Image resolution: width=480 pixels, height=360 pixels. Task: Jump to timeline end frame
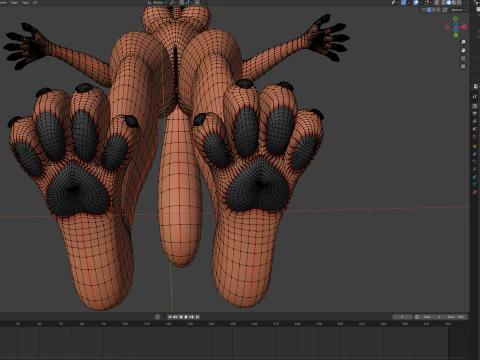point(197,317)
